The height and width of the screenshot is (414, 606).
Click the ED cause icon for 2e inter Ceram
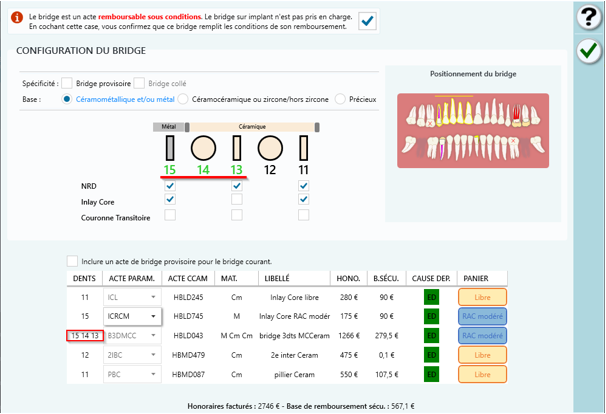431,355
